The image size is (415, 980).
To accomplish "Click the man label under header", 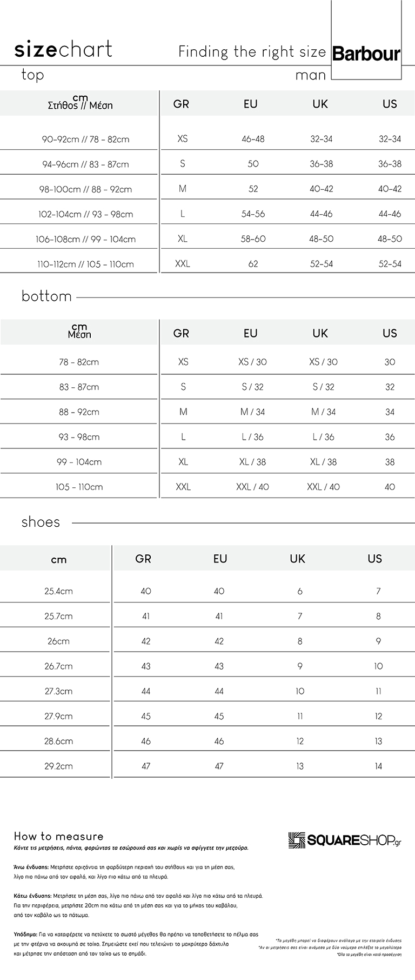I will 311,76.
